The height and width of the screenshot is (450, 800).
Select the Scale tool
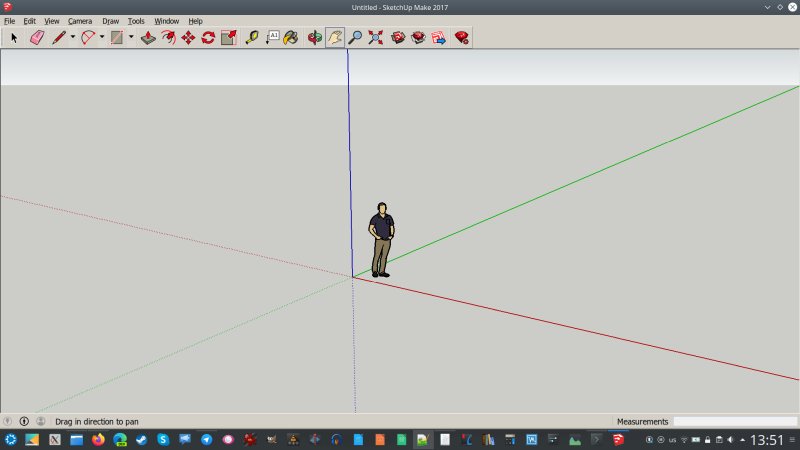click(x=229, y=38)
